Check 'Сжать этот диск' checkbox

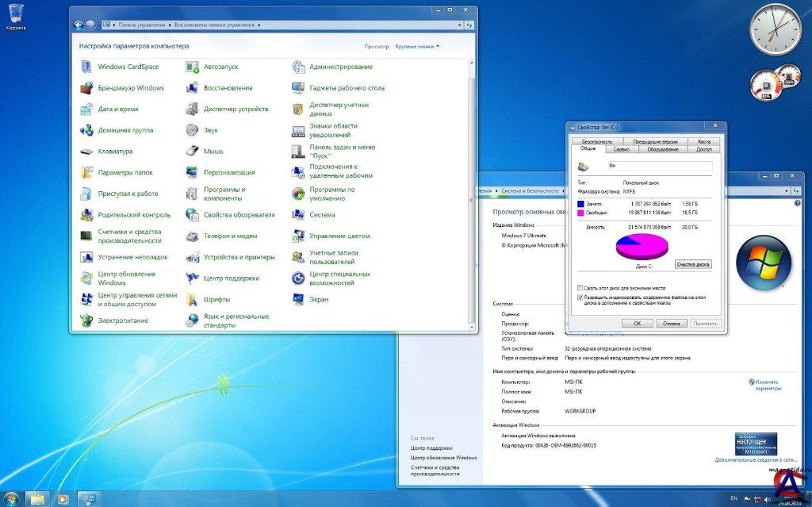(580, 288)
